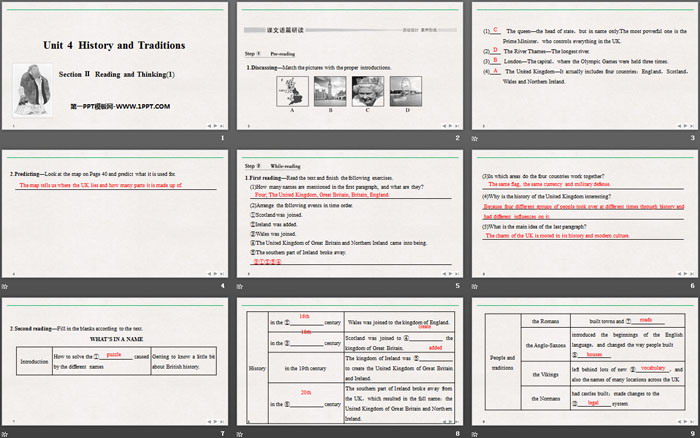Screen dimensions: 700x438
Task: Click the next-slide arrow on slide 6
Action: [x=685, y=274]
